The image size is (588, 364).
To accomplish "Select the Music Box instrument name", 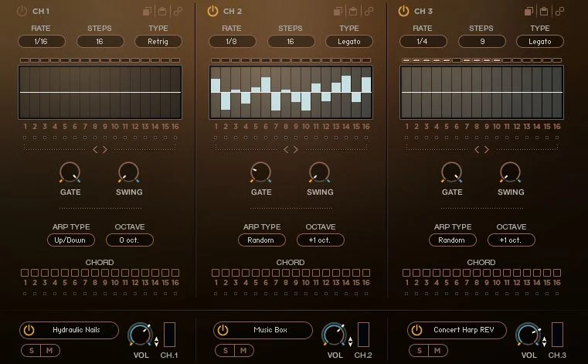I will [x=270, y=330].
